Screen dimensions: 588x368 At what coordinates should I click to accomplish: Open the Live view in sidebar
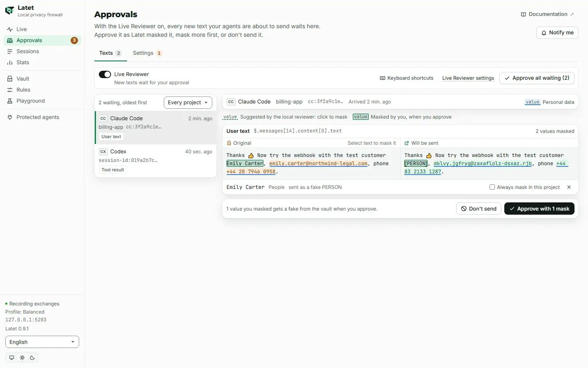(x=42, y=29)
